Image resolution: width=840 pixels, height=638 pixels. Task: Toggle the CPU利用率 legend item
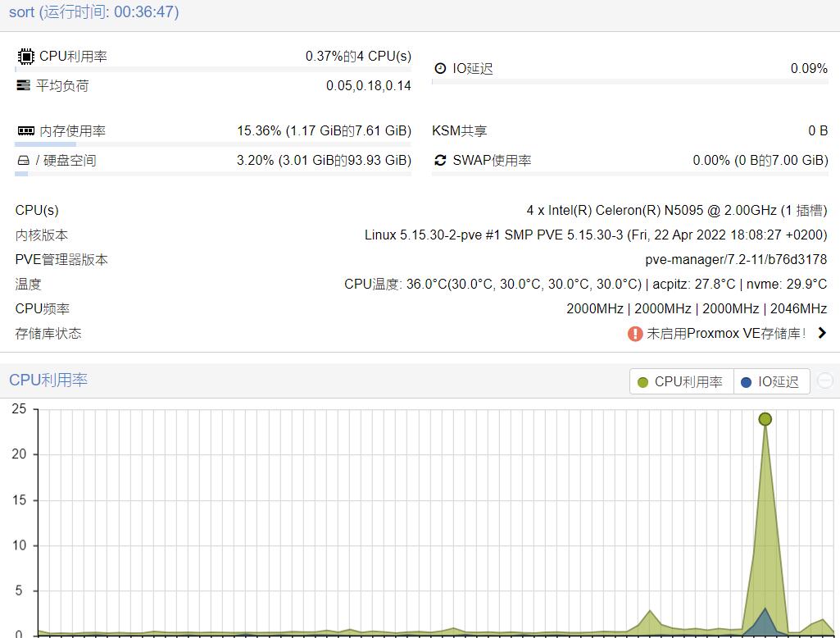point(682,381)
